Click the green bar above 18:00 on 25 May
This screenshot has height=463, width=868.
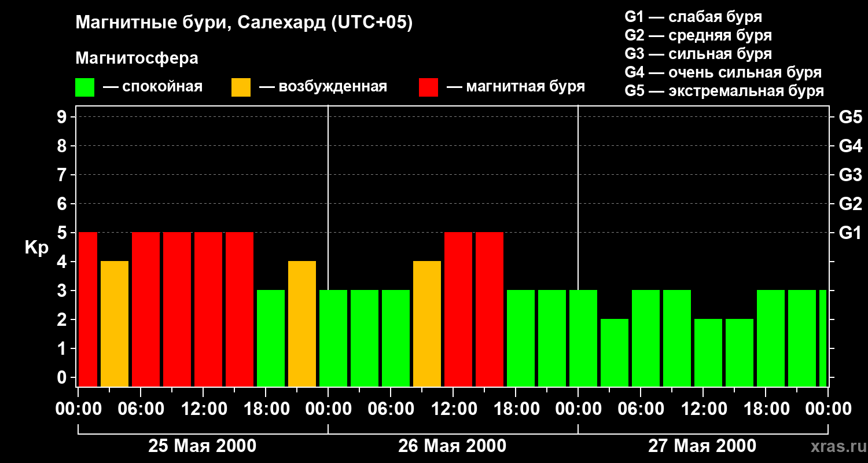[271, 338]
